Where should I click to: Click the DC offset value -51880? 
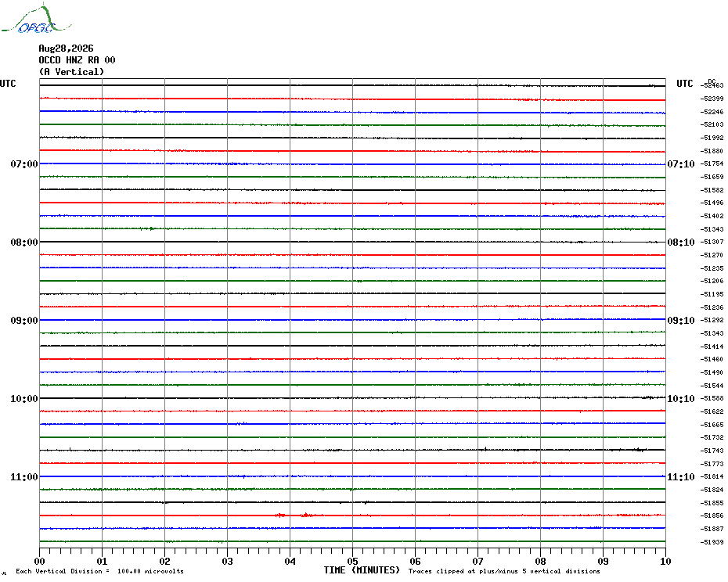(712, 151)
